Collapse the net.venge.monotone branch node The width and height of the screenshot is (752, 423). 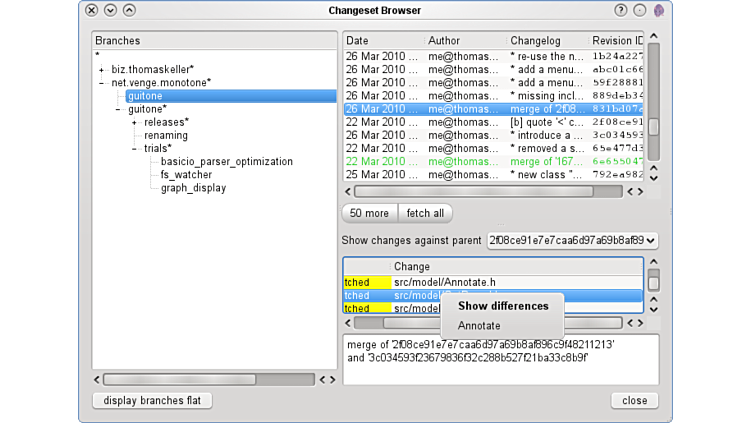tap(101, 83)
